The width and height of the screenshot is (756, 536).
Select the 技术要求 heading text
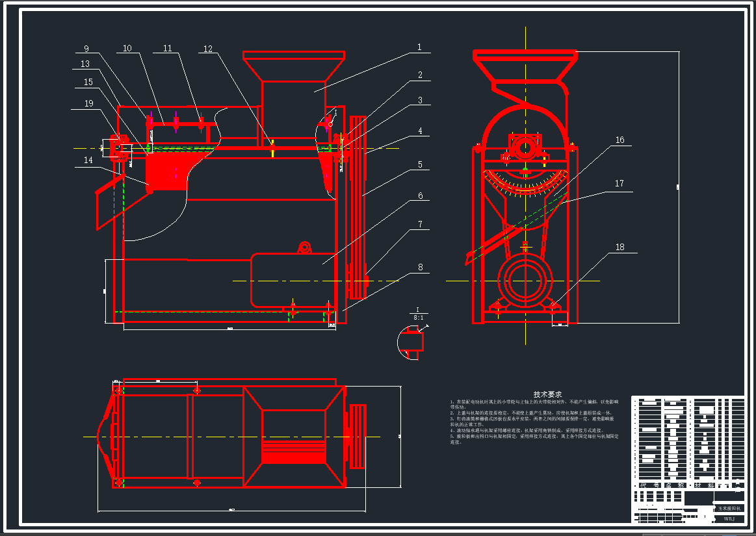coord(547,394)
